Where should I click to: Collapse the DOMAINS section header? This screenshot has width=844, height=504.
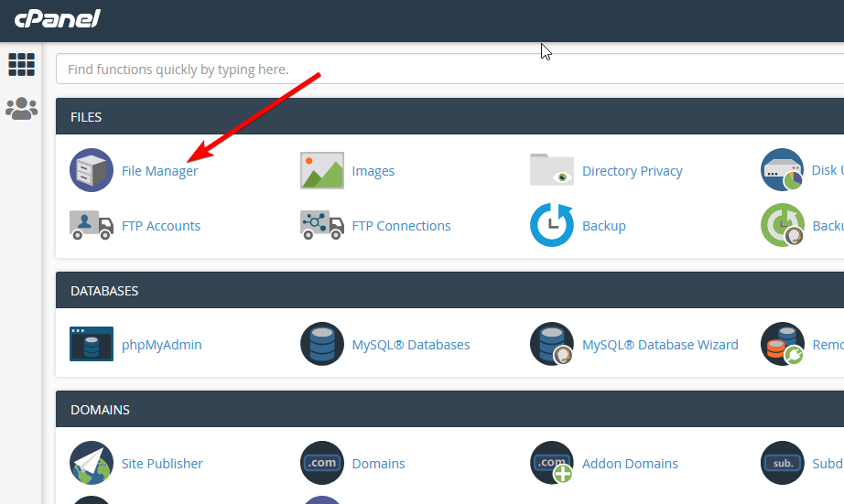tap(450, 409)
